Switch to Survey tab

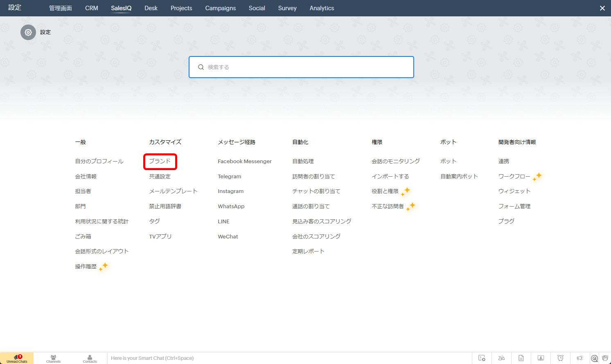[x=287, y=8]
